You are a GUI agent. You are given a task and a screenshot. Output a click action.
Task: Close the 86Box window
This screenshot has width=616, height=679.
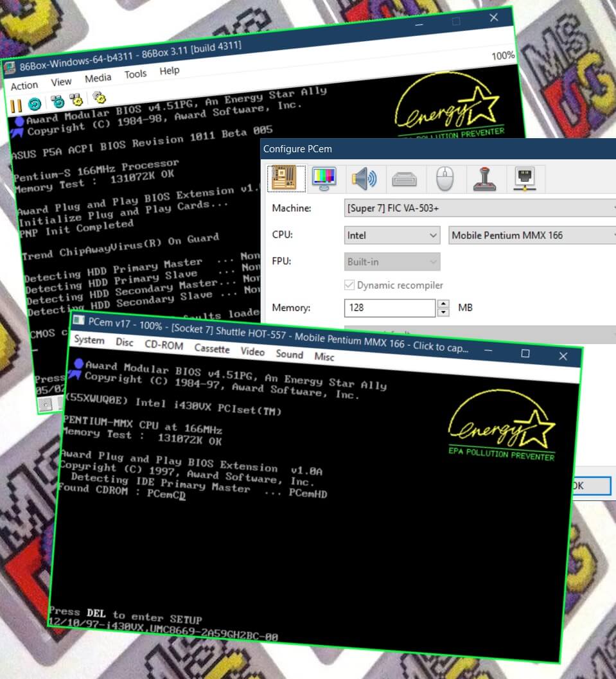[x=493, y=17]
